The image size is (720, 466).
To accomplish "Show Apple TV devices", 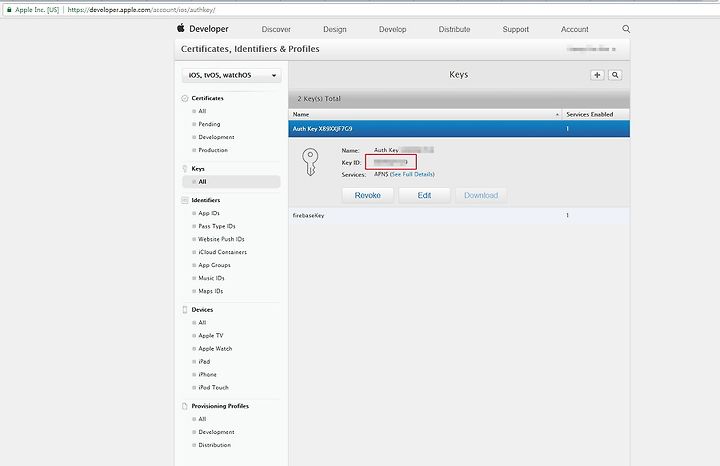I will (x=211, y=336).
